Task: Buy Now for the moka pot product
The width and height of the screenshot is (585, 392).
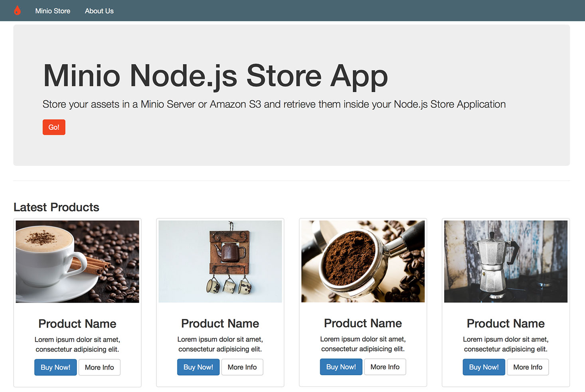Action: 484,367
